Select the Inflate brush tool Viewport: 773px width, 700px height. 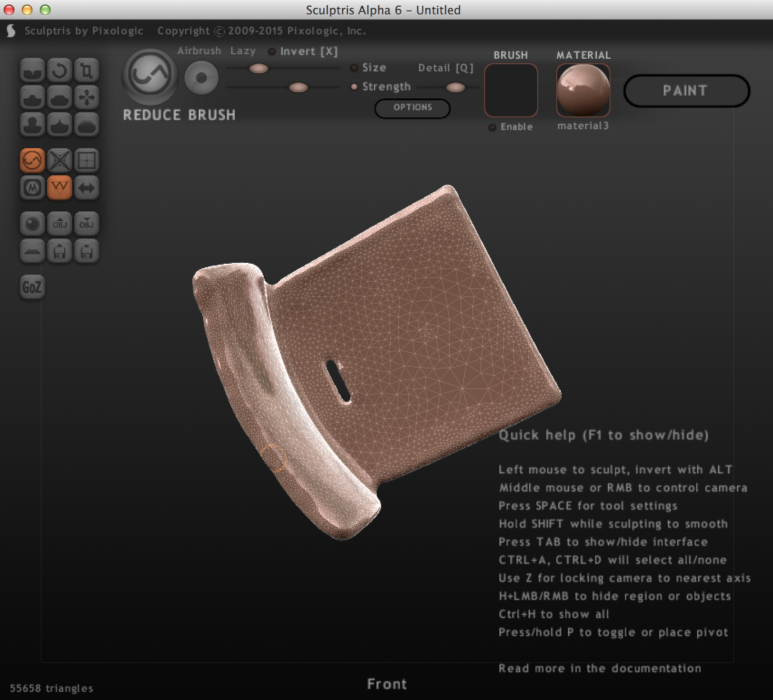32,125
